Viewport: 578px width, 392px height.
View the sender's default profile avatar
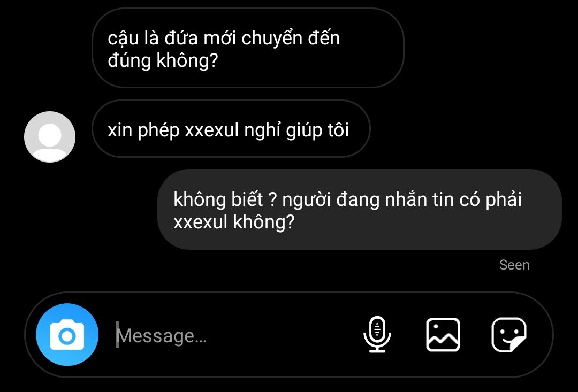(50, 137)
